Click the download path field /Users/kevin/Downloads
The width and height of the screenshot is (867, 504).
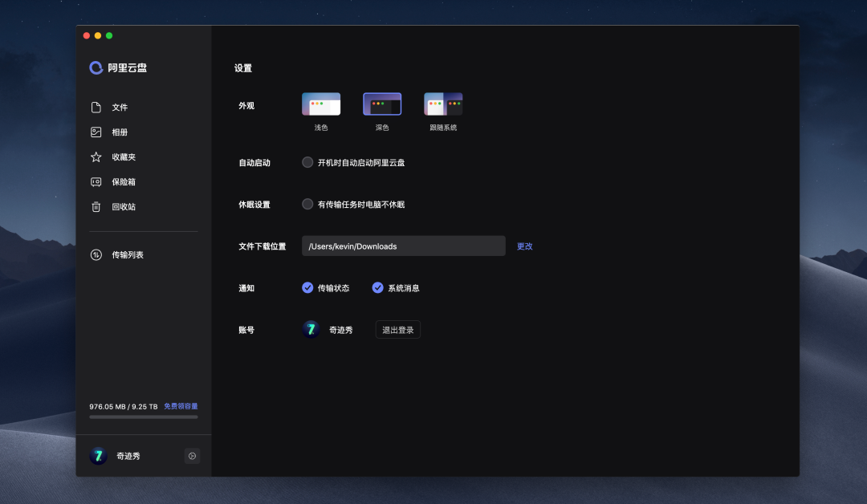tap(404, 246)
